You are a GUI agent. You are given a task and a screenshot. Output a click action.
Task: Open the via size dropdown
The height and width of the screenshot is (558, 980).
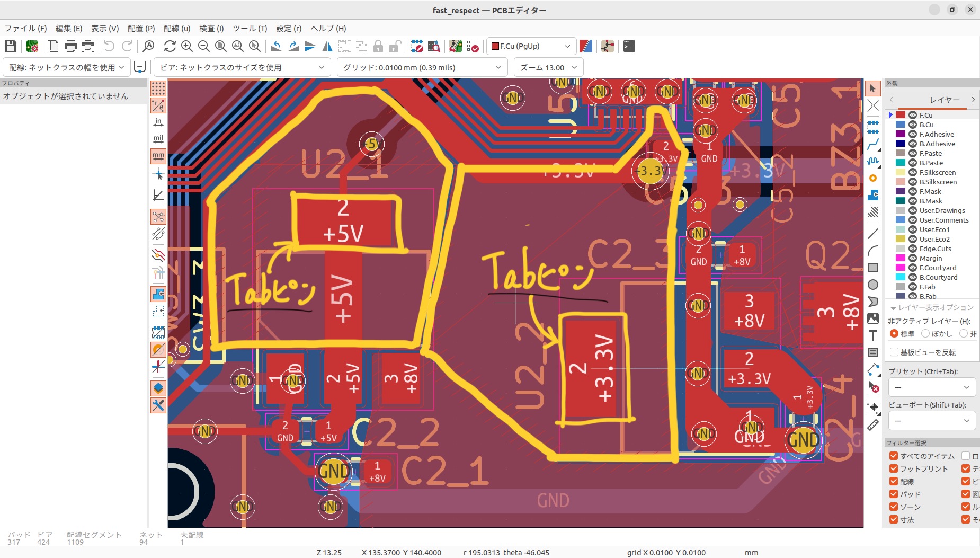tap(243, 67)
